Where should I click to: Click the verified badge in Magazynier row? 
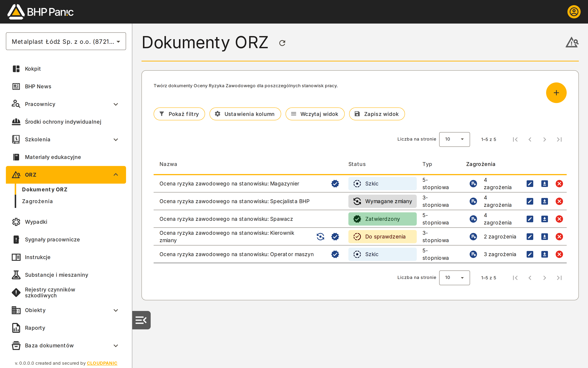point(335,183)
